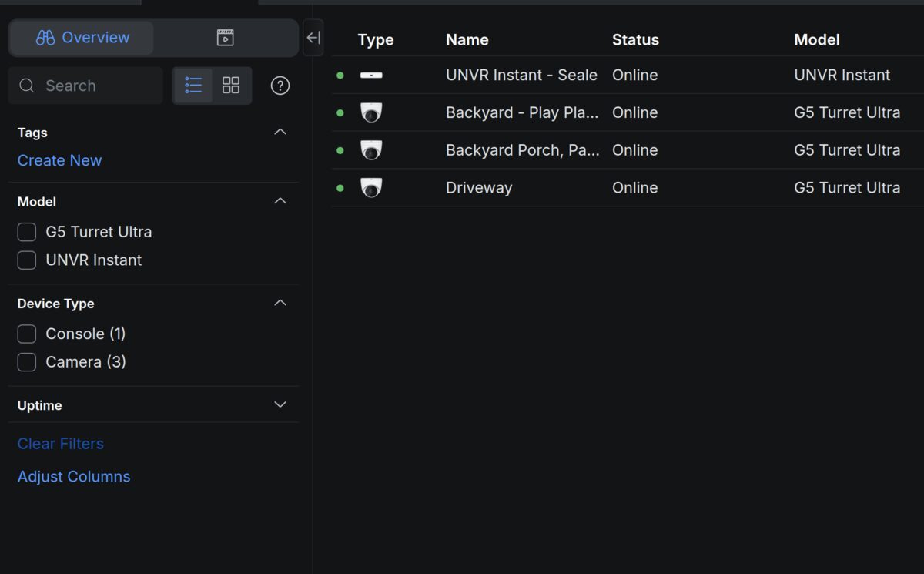Switch to the playback clips tab
The image size is (924, 574).
tap(225, 38)
